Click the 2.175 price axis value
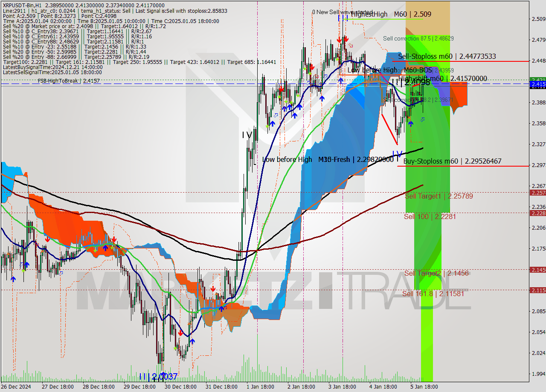This screenshot has width=546, height=392. point(538,248)
